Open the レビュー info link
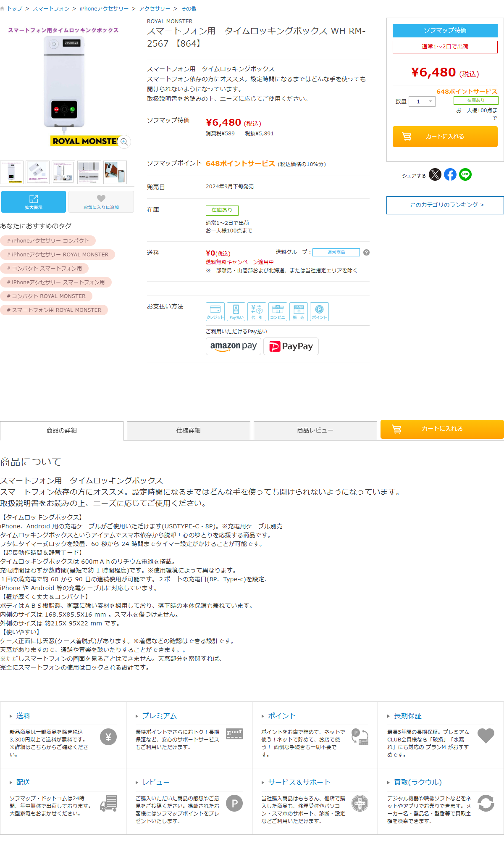 click(x=156, y=782)
